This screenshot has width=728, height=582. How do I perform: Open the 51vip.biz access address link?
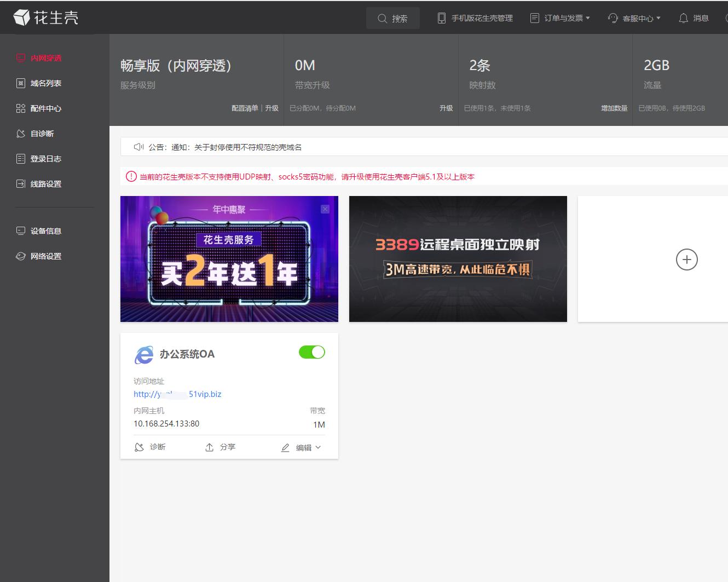point(177,394)
